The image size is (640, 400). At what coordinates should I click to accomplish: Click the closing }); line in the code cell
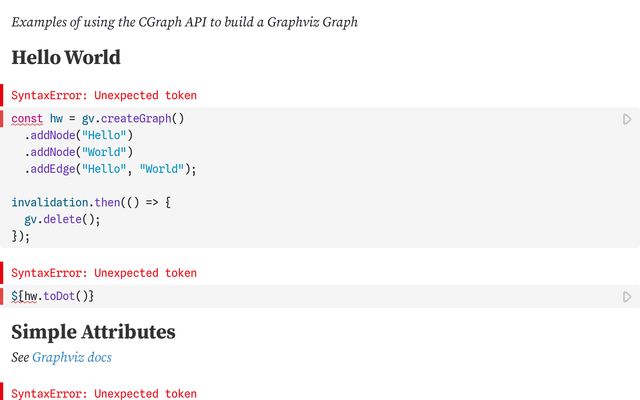click(20, 236)
